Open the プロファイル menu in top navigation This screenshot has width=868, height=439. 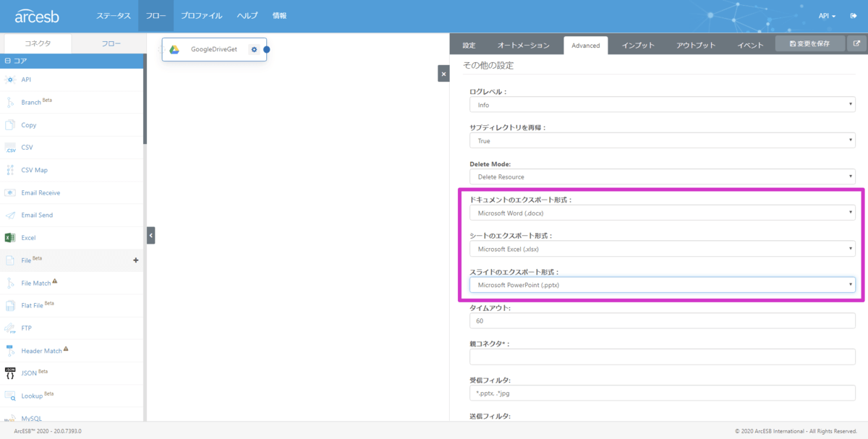pyautogui.click(x=202, y=16)
